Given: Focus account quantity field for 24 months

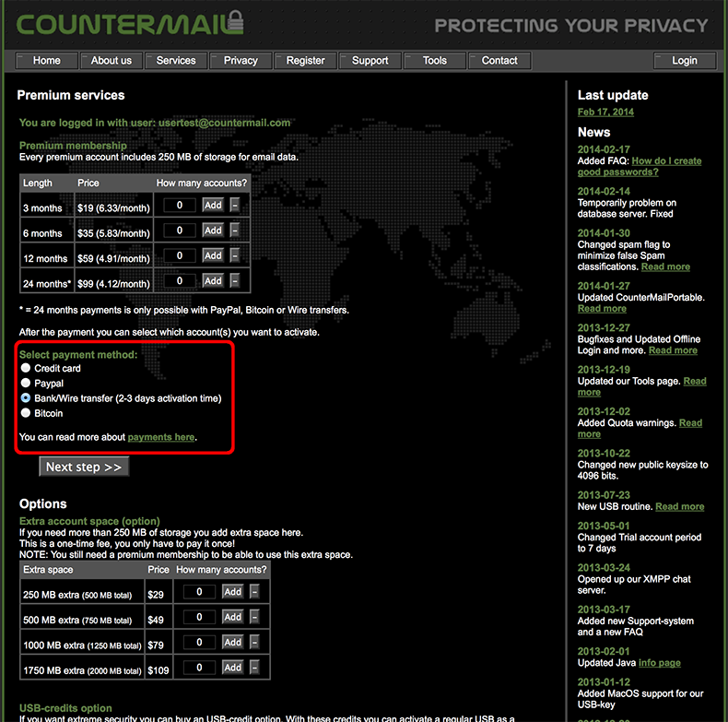Looking at the screenshot, I should pos(180,280).
